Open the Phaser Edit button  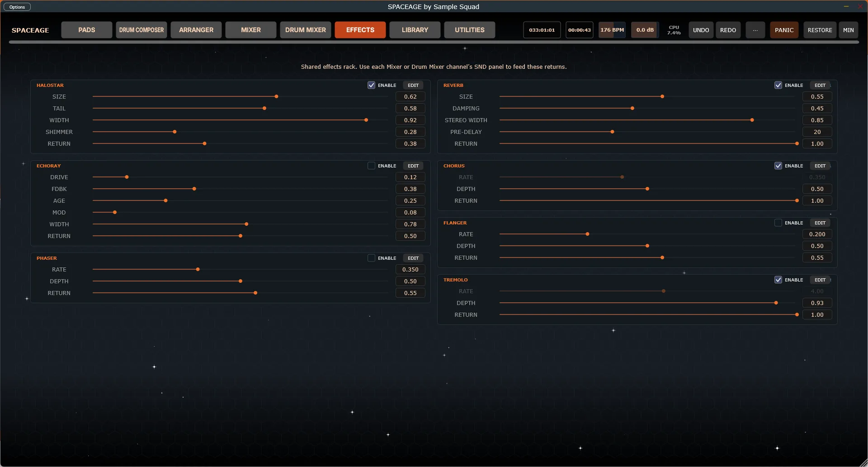[413, 258]
